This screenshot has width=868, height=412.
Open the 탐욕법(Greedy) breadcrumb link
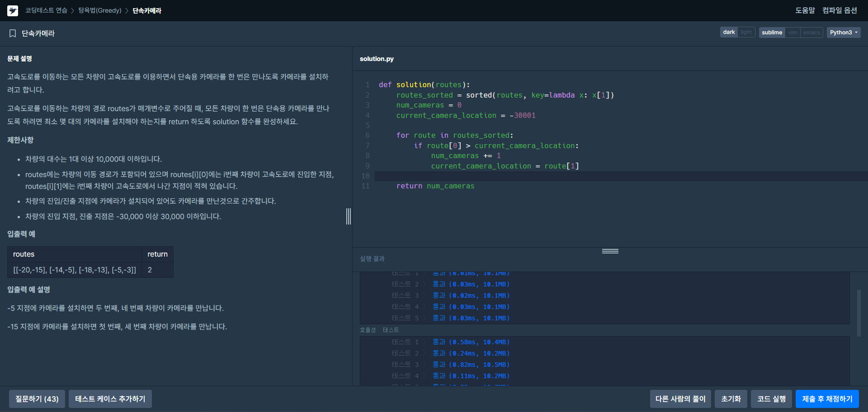pyautogui.click(x=100, y=10)
